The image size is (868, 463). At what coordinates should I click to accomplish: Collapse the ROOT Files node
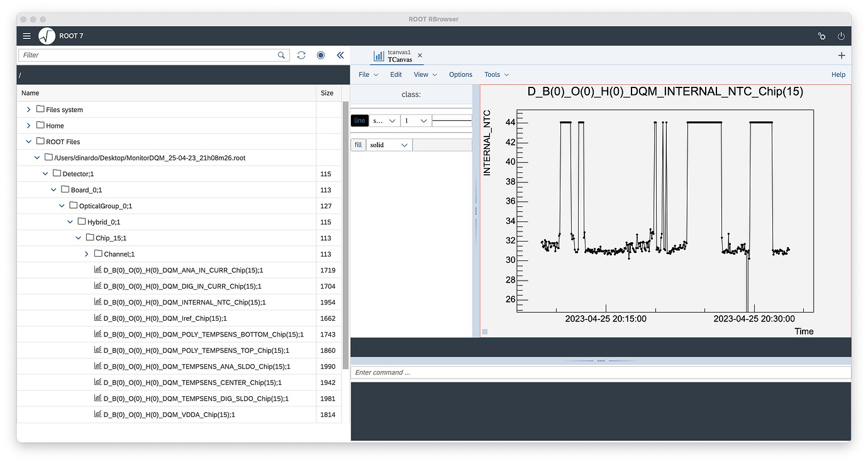tap(28, 142)
